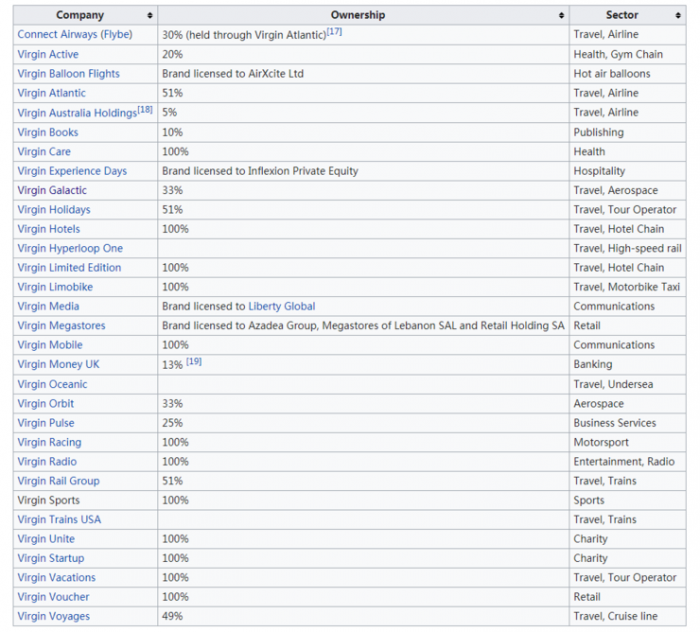
Task: Go to Connect Airways page
Action: tap(57, 35)
